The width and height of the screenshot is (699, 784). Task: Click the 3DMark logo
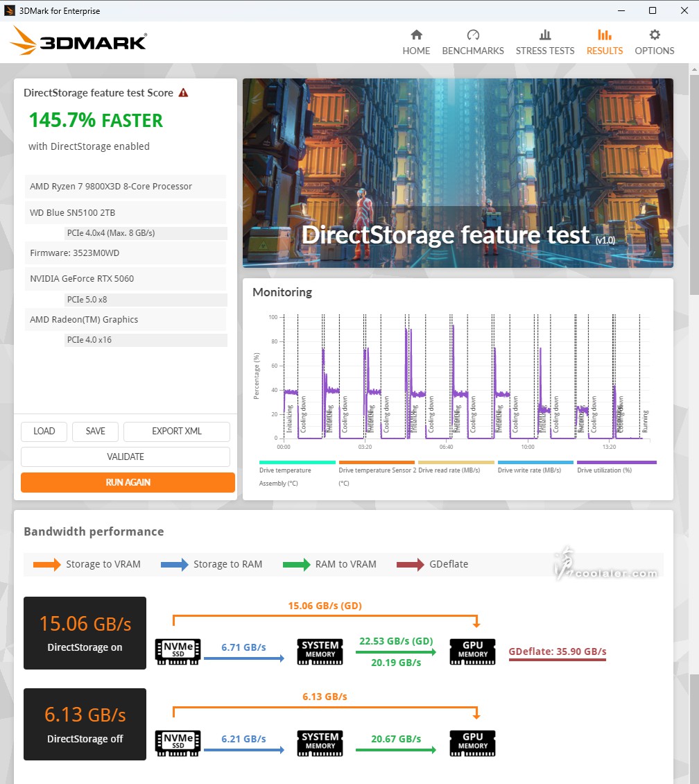78,40
